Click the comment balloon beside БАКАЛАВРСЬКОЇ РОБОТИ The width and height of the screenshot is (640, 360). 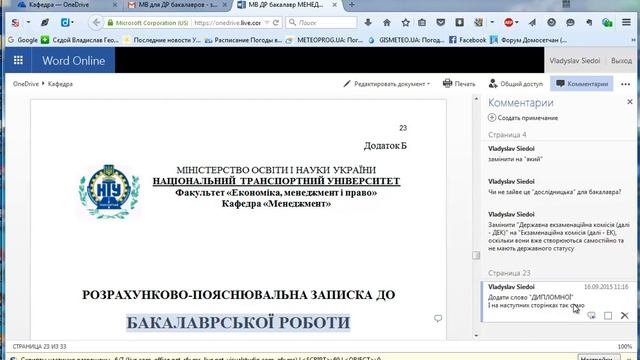(x=438, y=318)
